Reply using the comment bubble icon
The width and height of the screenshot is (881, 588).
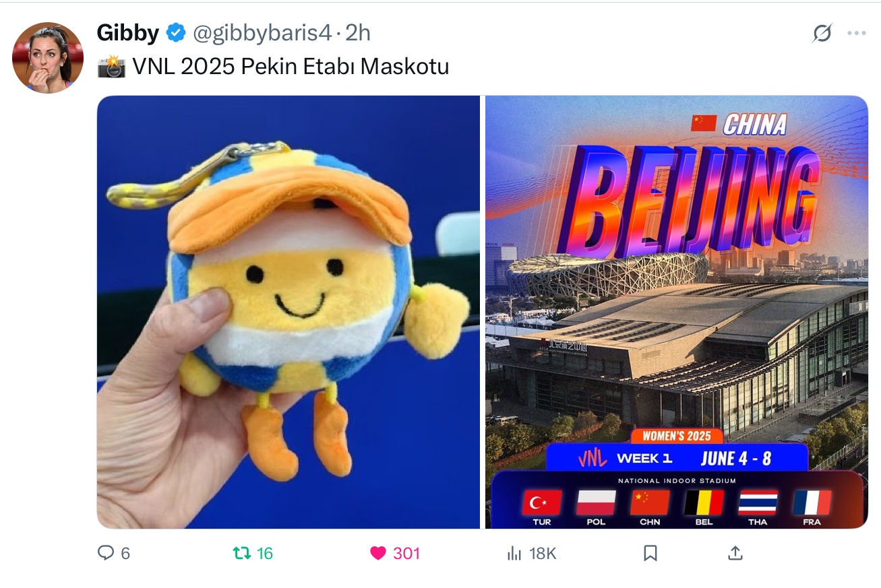(106, 553)
